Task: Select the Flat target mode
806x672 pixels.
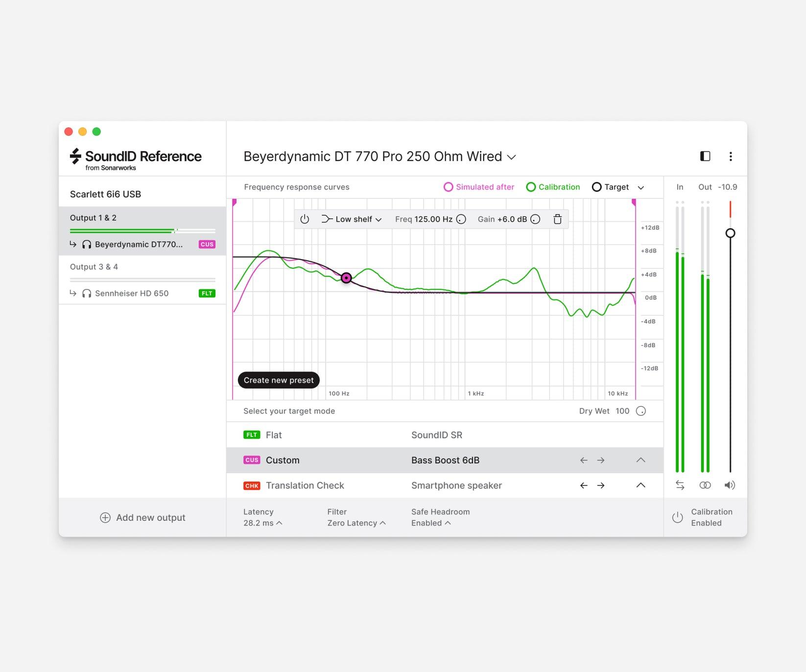Action: [273, 435]
